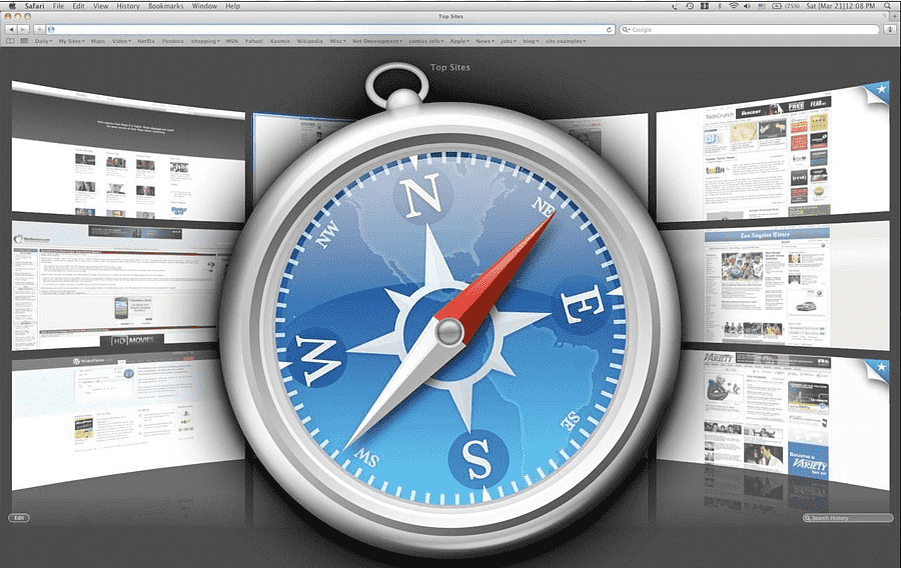Open the Time Machine menu bar icon
The height and width of the screenshot is (568, 901).
tap(690, 6)
